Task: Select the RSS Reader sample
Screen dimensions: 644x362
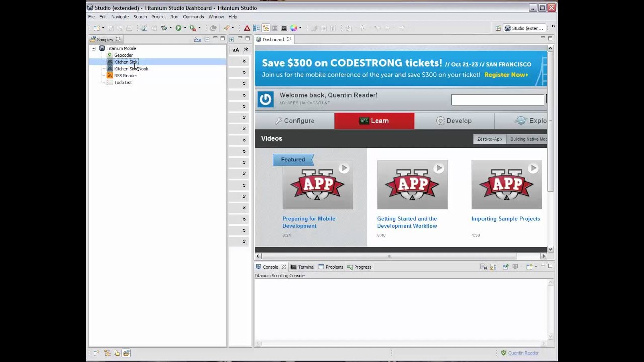Action: click(125, 76)
